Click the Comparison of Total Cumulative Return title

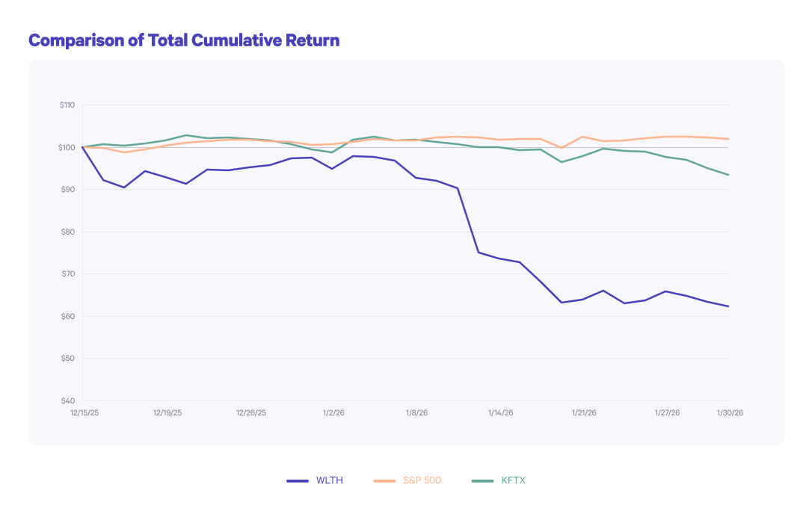184,40
